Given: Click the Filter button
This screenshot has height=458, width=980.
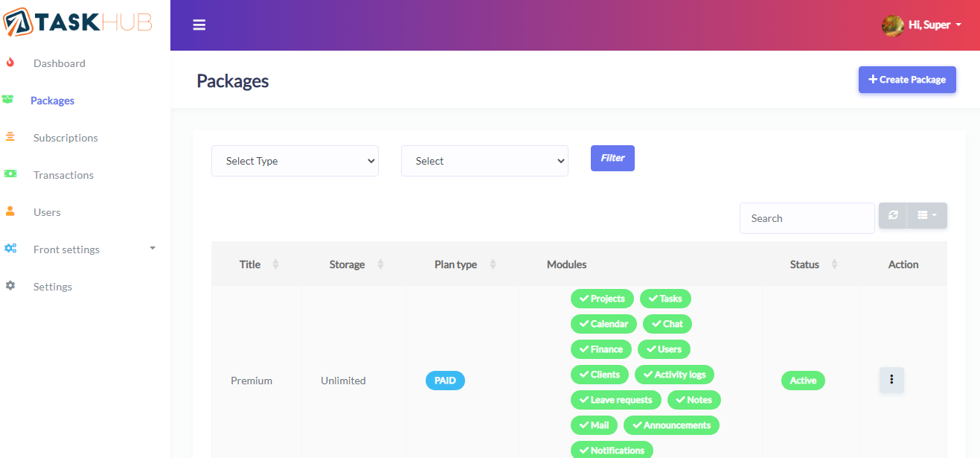Looking at the screenshot, I should click(612, 158).
